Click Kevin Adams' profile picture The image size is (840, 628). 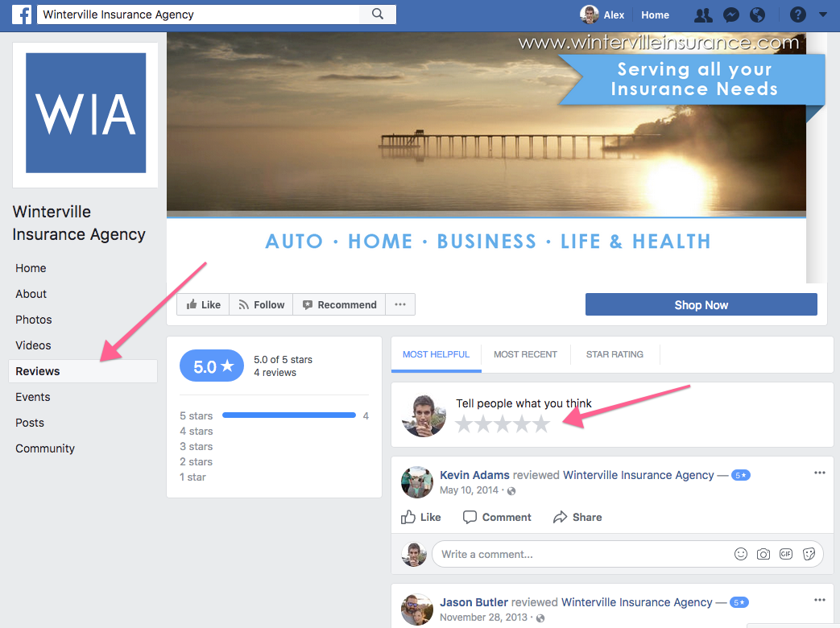point(417,481)
